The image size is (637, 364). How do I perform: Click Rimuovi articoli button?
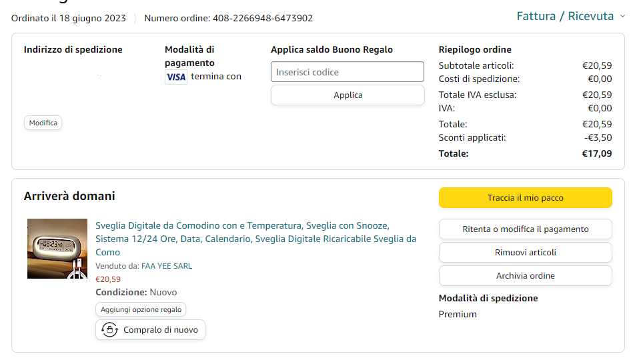(525, 253)
